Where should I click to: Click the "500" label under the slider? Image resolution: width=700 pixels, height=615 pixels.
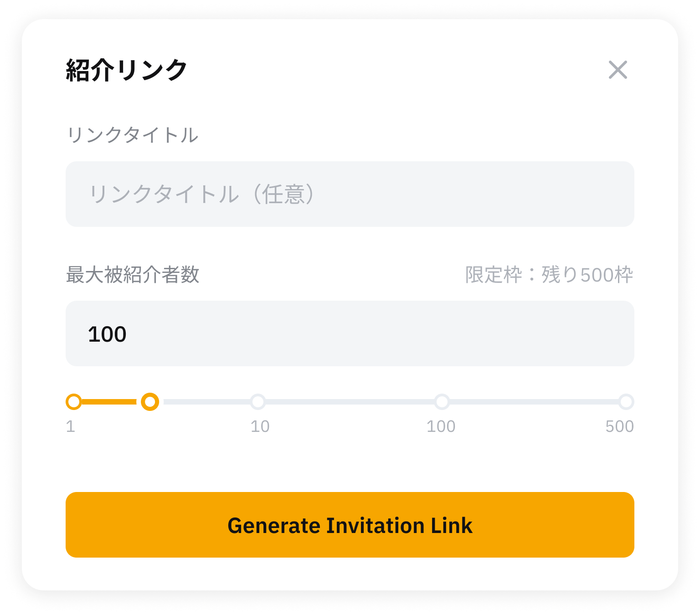pyautogui.click(x=619, y=426)
